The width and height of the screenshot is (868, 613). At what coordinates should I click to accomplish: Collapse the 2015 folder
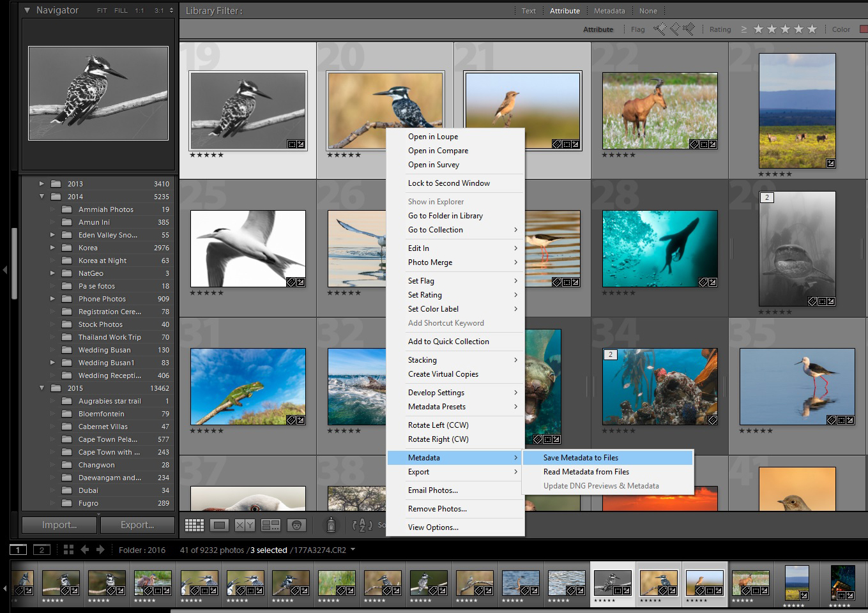coord(42,388)
